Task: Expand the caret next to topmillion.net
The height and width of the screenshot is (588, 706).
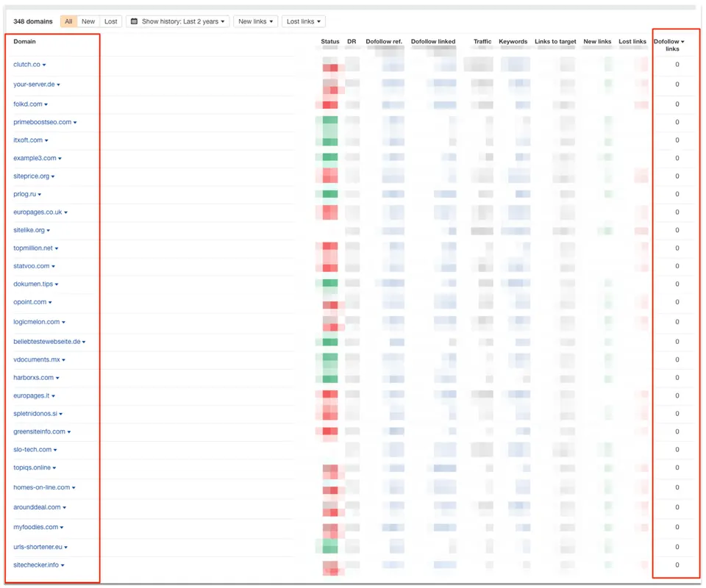Action: [57, 248]
